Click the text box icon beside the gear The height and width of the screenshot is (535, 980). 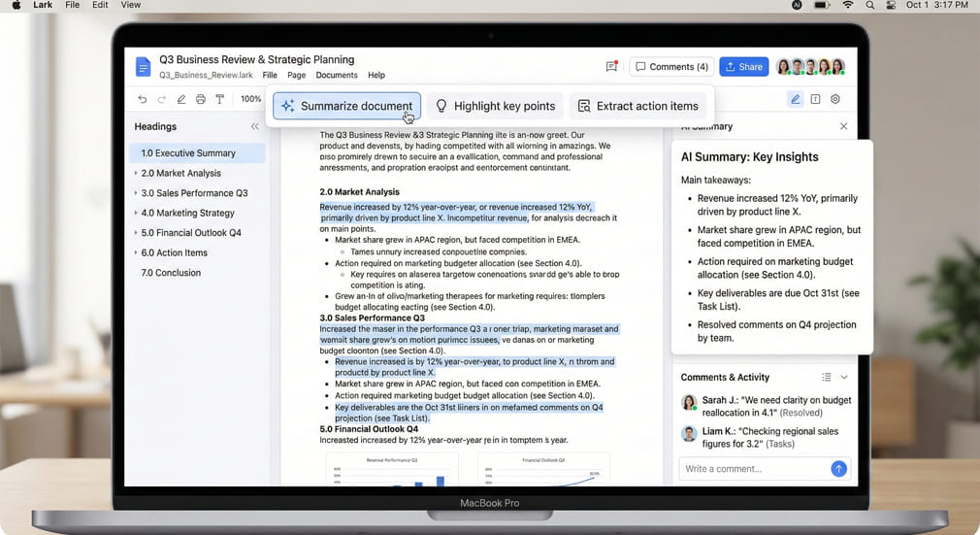point(815,99)
